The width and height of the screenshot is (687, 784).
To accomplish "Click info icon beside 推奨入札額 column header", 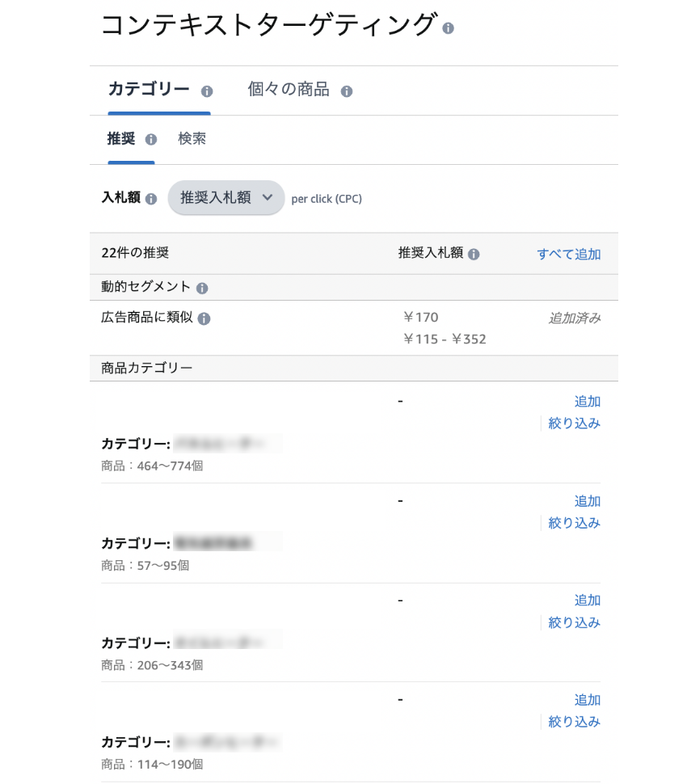I will click(474, 255).
